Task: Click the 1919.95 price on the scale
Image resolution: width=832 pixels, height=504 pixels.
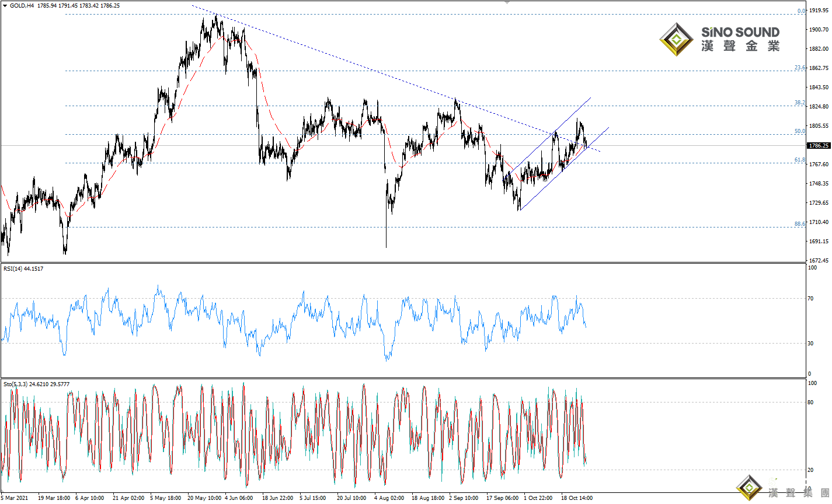Action: [818, 10]
